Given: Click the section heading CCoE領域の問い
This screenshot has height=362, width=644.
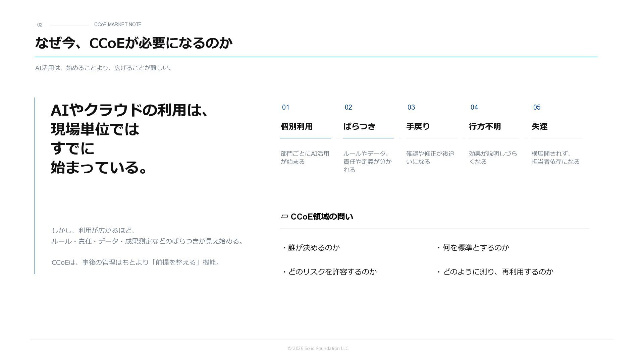Looking at the screenshot, I should click(322, 217).
